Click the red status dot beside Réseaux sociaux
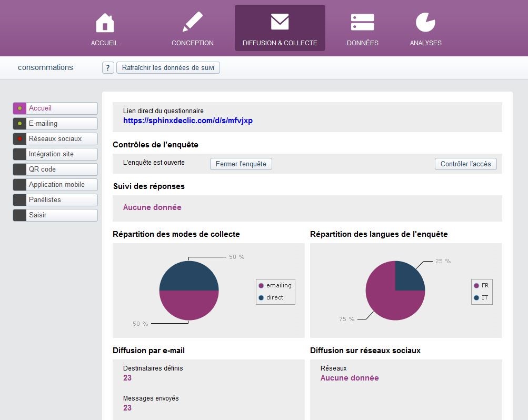The height and width of the screenshot is (420, 528). coord(20,138)
